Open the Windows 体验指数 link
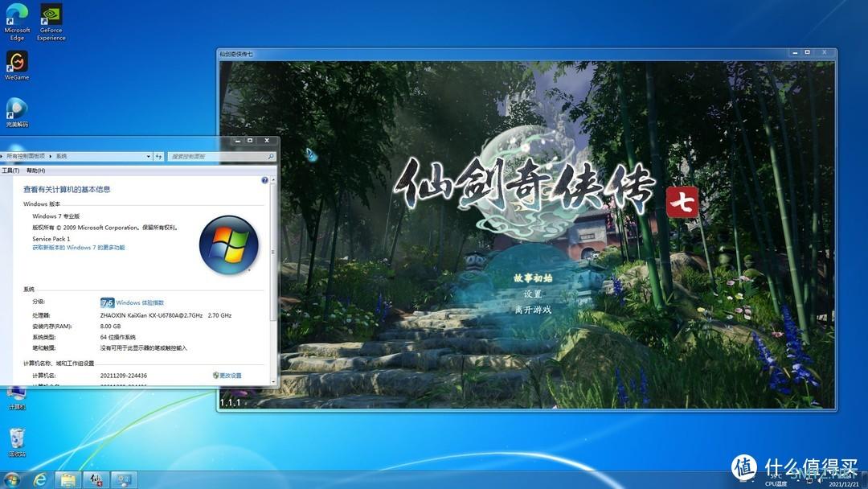The width and height of the screenshot is (868, 489). point(140,303)
